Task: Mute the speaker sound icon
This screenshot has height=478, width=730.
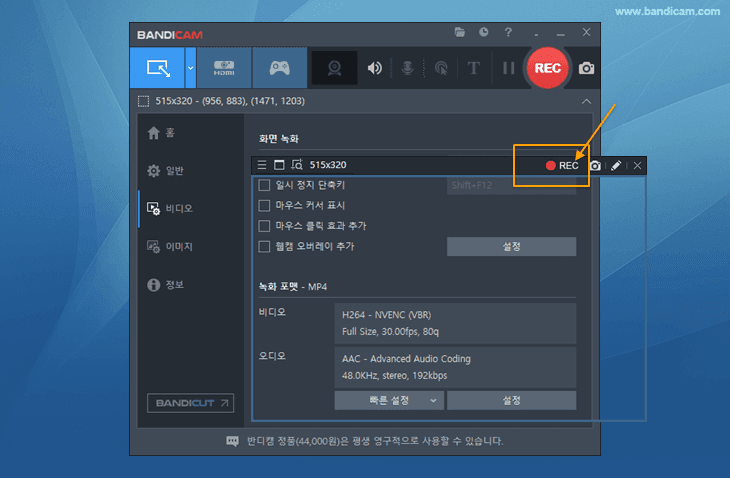Action: click(x=374, y=68)
